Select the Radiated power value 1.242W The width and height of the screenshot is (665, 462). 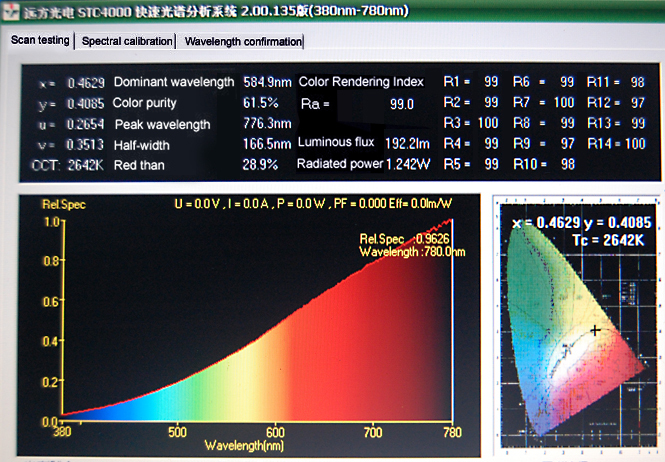pos(407,165)
